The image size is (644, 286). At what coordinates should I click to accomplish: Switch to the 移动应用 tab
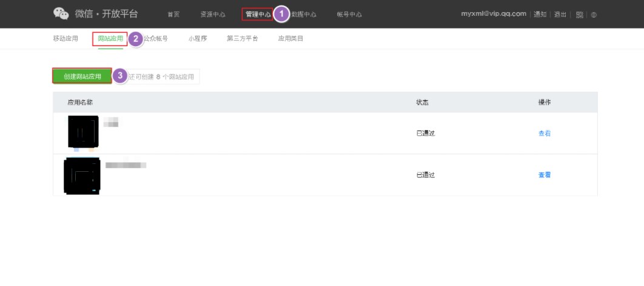click(x=65, y=39)
